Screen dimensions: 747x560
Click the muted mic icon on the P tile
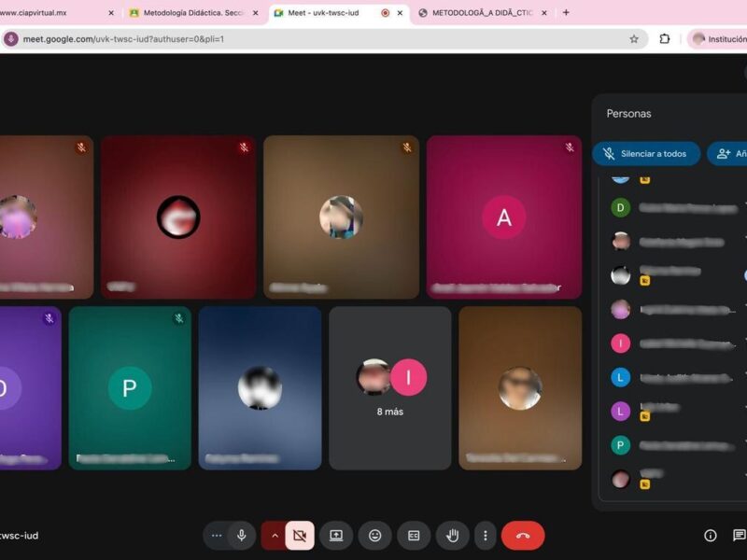pos(179,318)
